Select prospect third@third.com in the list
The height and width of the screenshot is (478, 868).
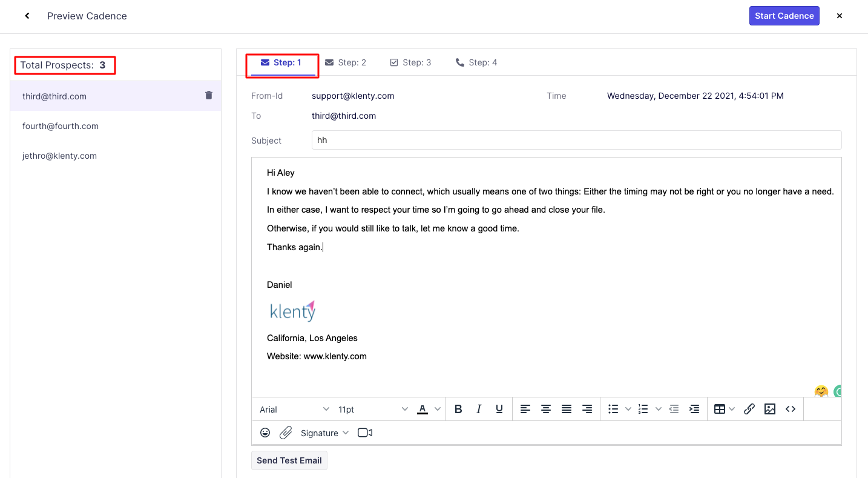click(x=116, y=96)
